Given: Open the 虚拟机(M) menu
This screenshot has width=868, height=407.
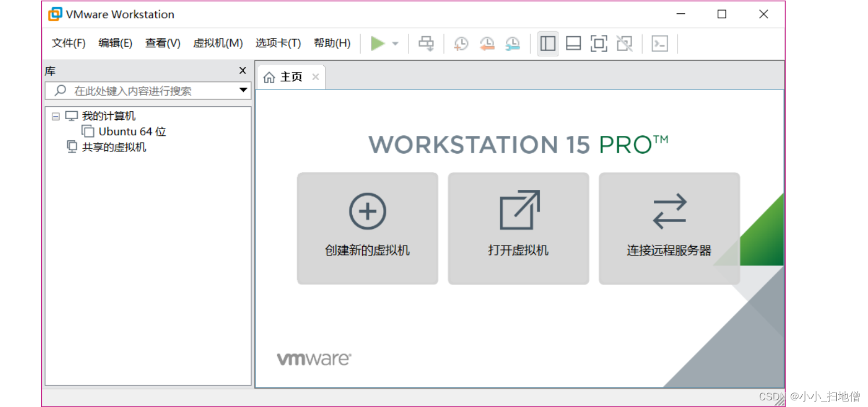Looking at the screenshot, I should [x=218, y=43].
